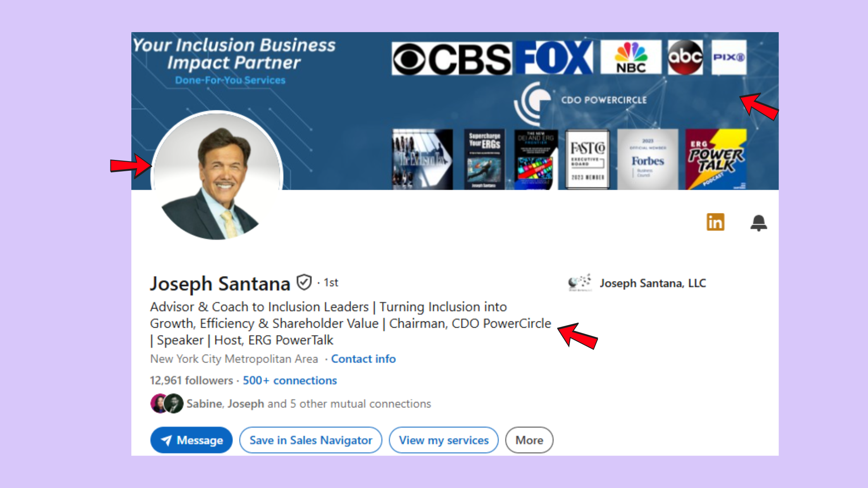Open the 500+ connections link
The width and height of the screenshot is (868, 488).
point(290,380)
